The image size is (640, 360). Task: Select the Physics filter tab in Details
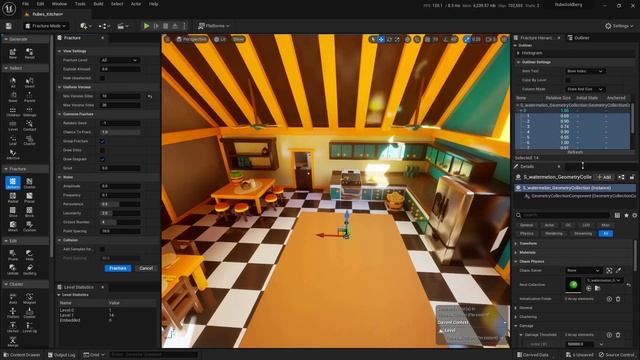point(527,233)
